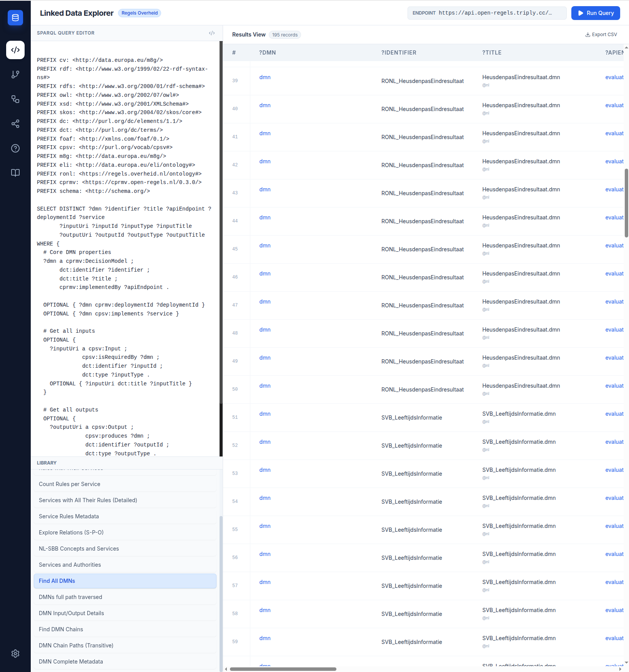
Task: Open dmn link in row 55
Action: point(265,526)
